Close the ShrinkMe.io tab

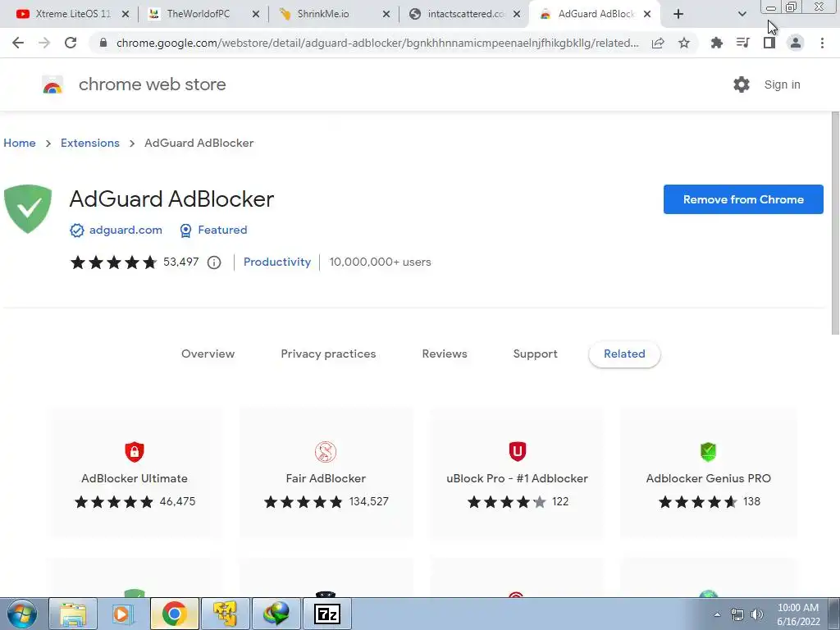[386, 14]
